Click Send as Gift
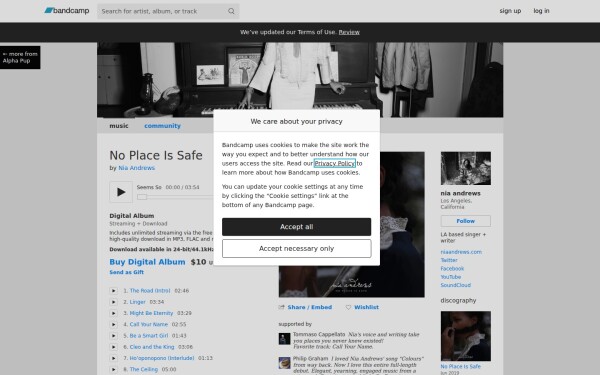This screenshot has width=600, height=375. [x=126, y=272]
